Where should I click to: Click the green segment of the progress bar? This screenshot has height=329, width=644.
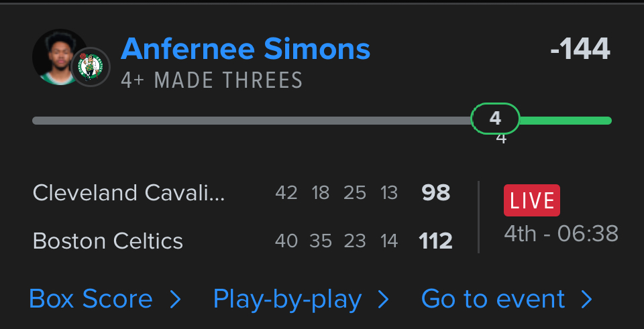click(x=565, y=121)
